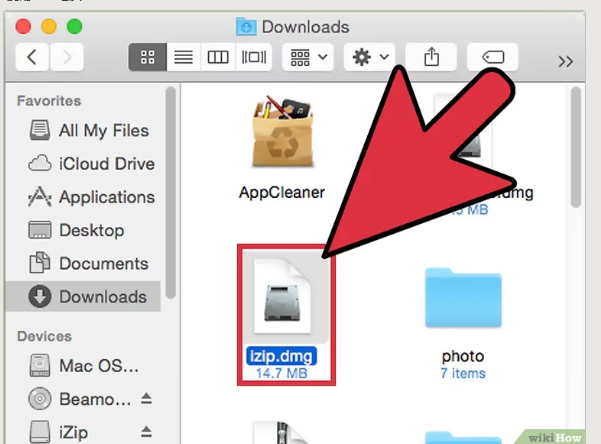This screenshot has width=601, height=444.
Task: Click the zip archive icon at bottom
Action: click(x=282, y=432)
